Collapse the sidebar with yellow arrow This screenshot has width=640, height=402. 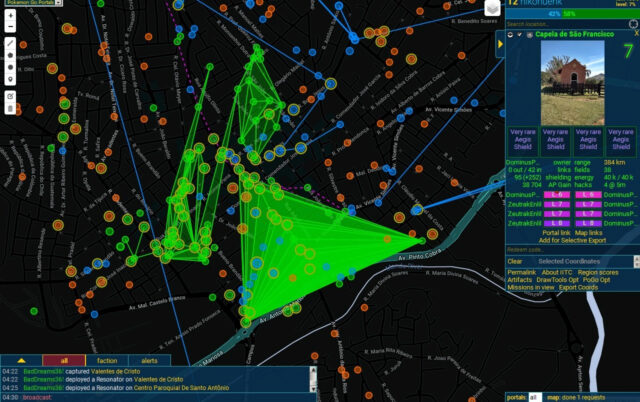(500, 44)
